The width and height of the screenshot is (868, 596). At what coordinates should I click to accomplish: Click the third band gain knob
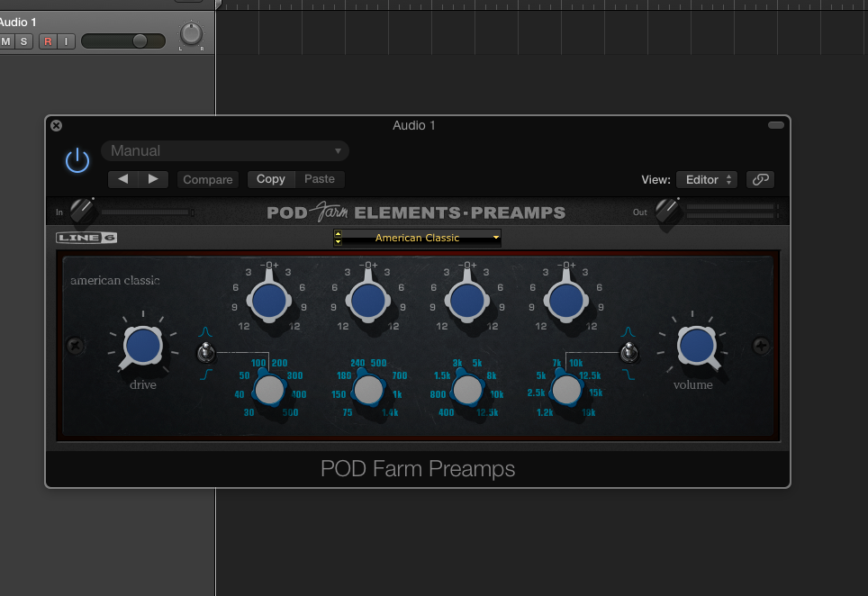click(x=466, y=301)
